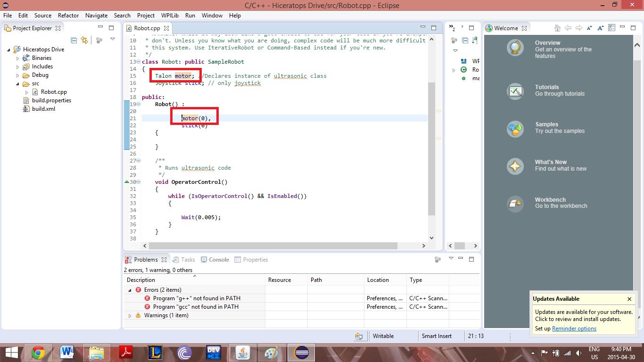Expand the Warnings (1 item) group
The height and width of the screenshot is (362, 644).
130,315
